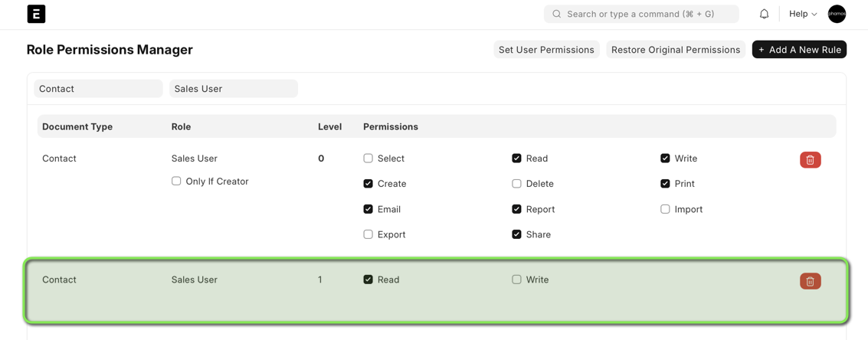
Task: Delete the level 0 Contact rule
Action: click(810, 160)
